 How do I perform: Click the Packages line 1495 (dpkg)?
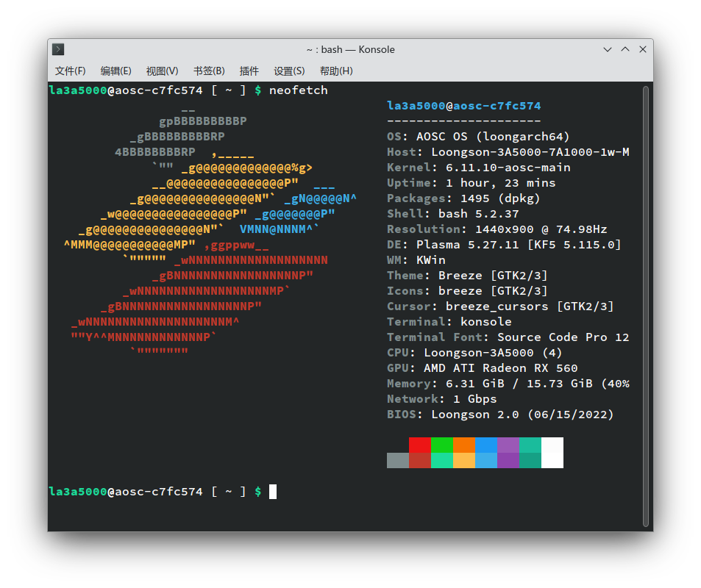[463, 198]
